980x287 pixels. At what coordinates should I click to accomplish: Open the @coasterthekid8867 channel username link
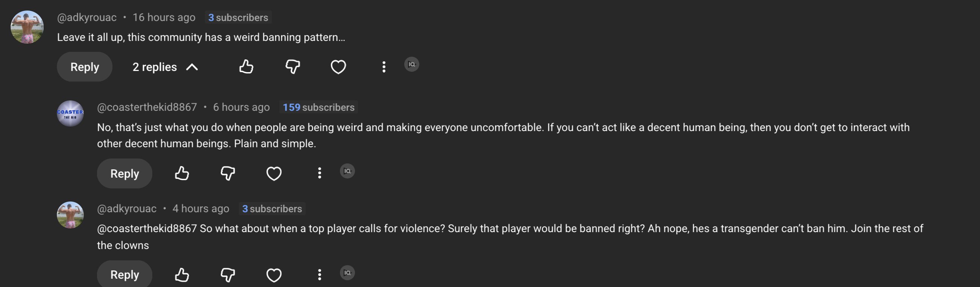point(147,107)
